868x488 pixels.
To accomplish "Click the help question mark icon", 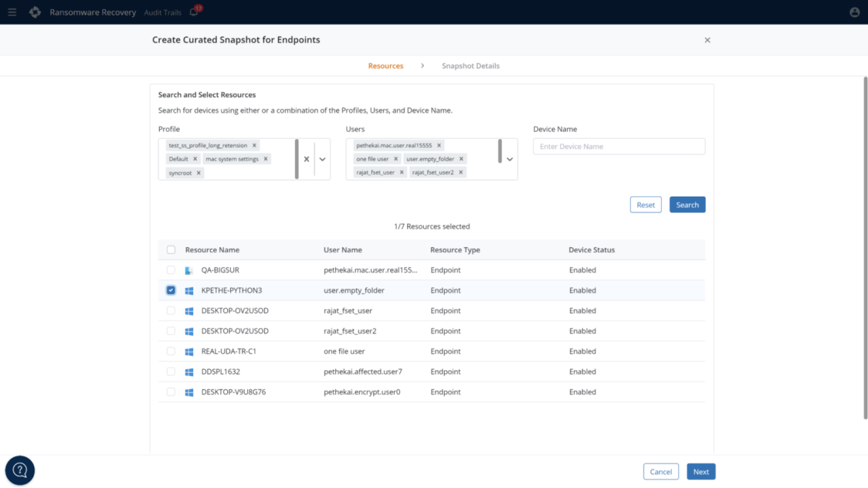I will click(20, 470).
